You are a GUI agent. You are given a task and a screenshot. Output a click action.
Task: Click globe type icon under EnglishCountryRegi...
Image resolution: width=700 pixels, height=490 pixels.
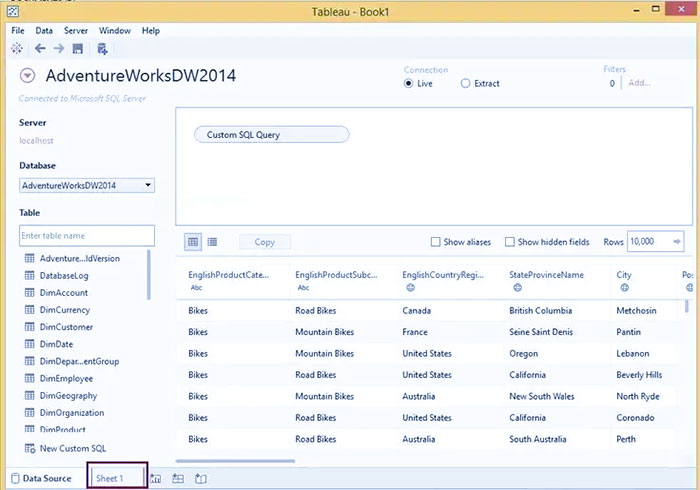coord(411,288)
